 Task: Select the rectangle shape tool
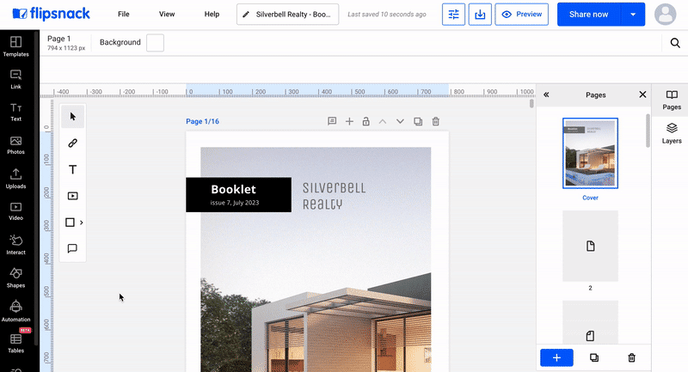[x=70, y=222]
